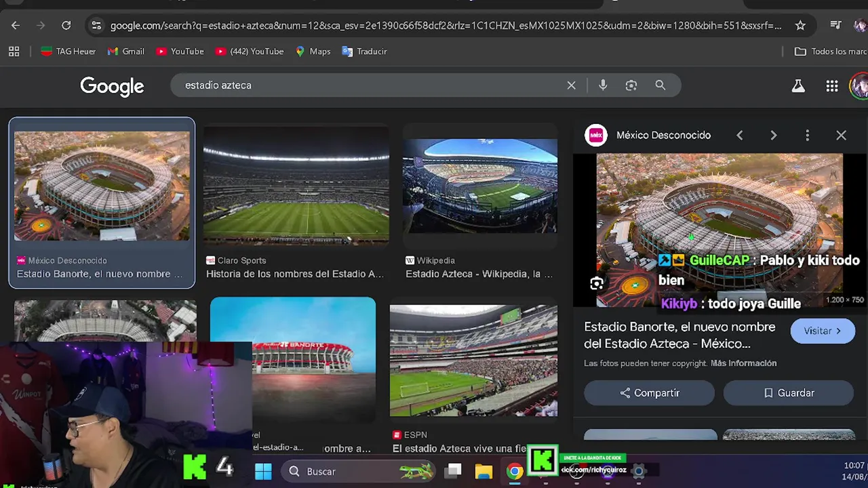Open the red Banorte stadium image

coord(313,359)
